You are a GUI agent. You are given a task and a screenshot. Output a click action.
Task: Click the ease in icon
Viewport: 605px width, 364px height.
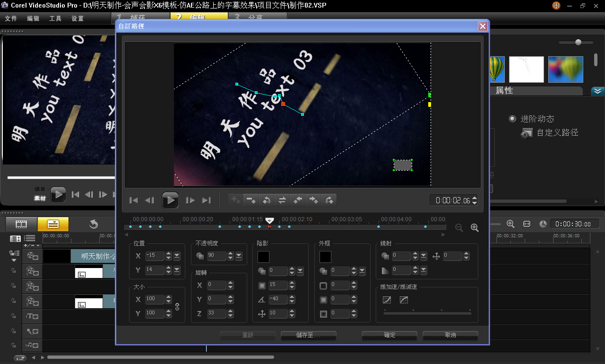(x=387, y=300)
